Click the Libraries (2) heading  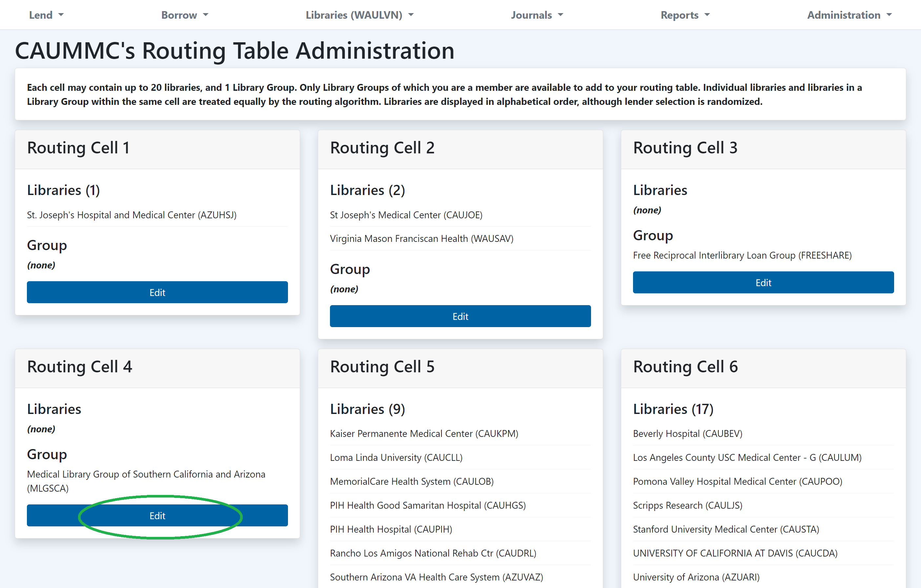click(367, 190)
